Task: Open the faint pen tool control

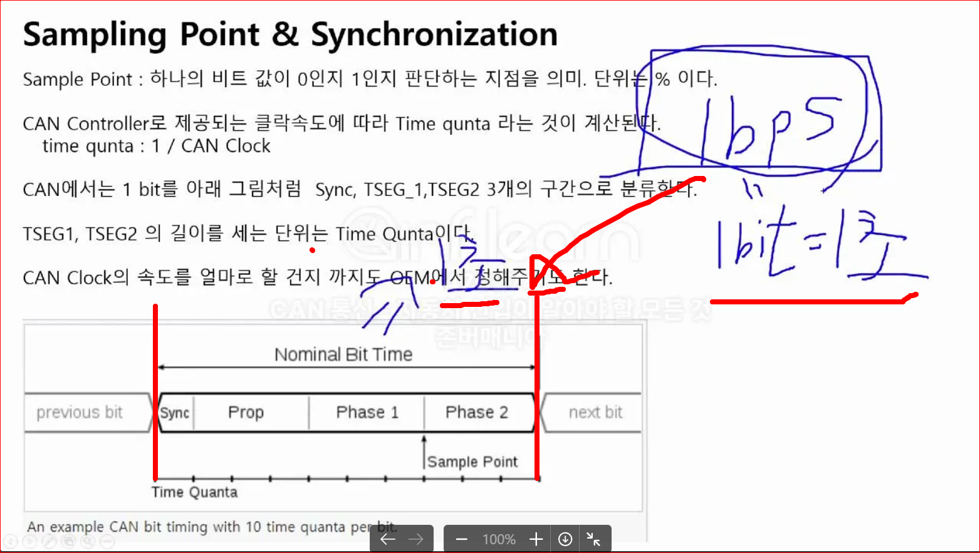Action: [49, 542]
